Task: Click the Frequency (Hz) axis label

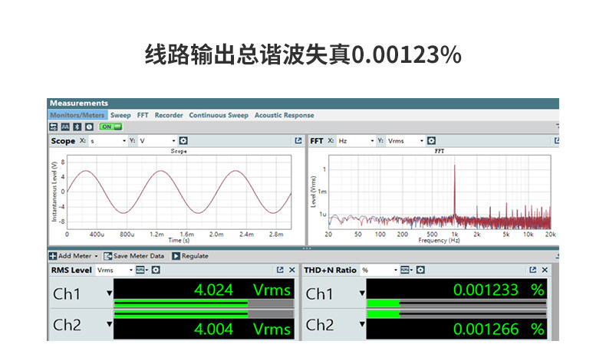Action: point(439,241)
